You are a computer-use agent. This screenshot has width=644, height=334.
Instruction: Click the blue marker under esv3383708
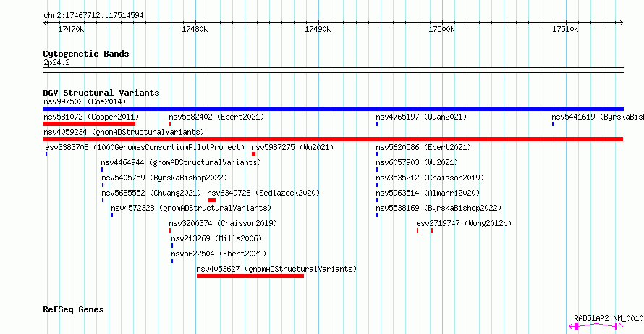click(x=46, y=154)
